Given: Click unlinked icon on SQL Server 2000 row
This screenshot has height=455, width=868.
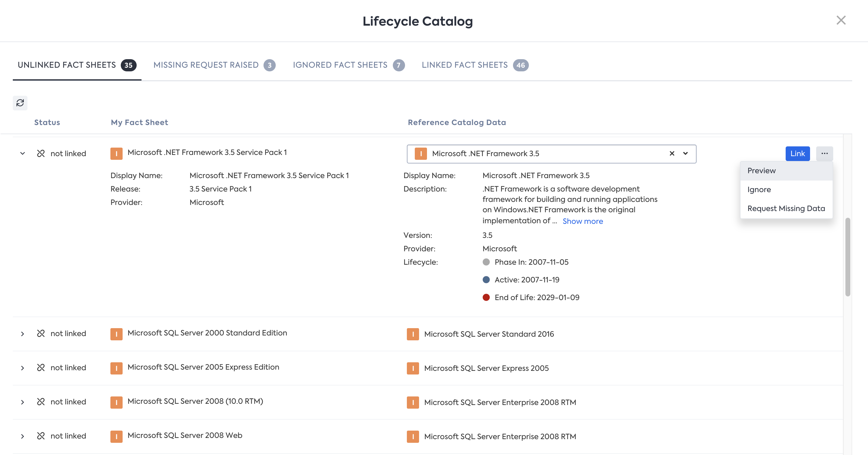Looking at the screenshot, I should tap(41, 333).
